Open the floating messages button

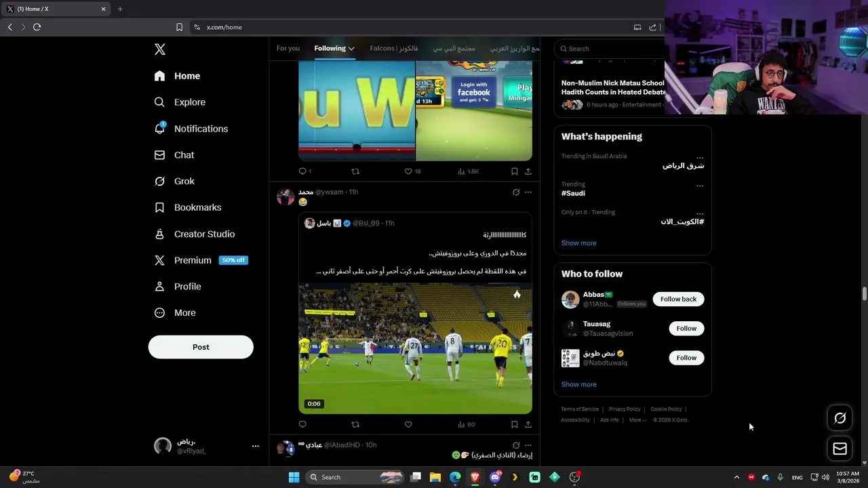tap(840, 449)
